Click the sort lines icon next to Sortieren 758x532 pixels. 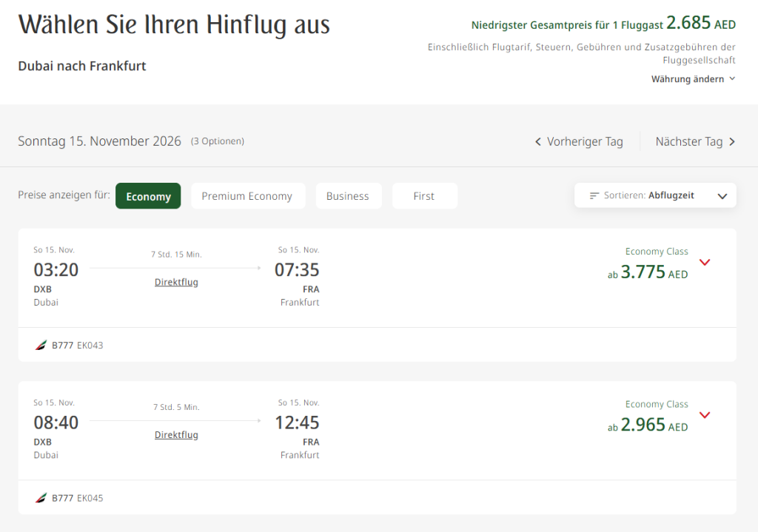tap(594, 195)
